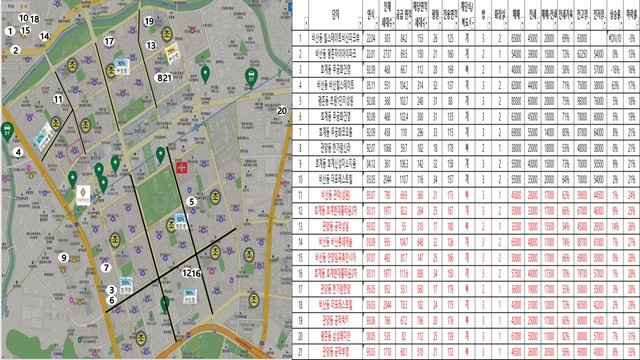
Task: Select the row number 11 cell
Action: [301, 195]
